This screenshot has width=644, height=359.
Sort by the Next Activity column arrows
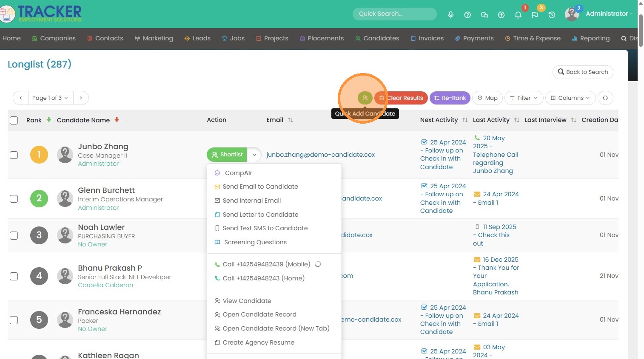tap(465, 120)
